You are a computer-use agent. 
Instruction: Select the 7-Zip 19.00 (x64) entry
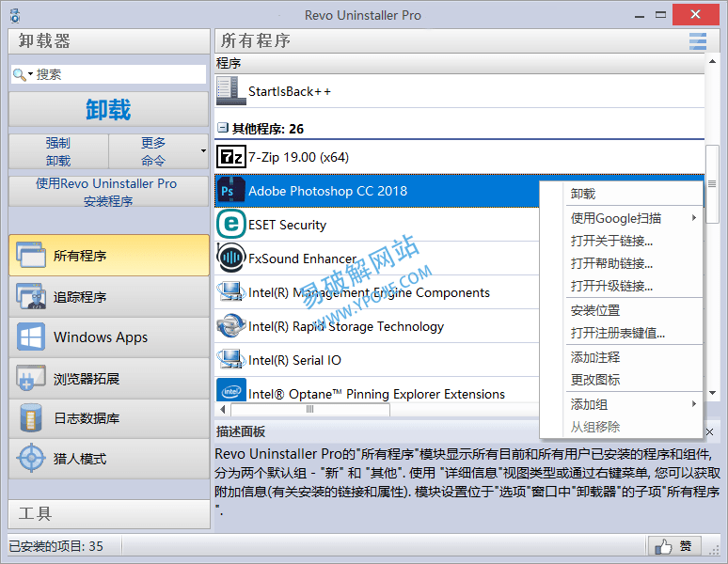(298, 157)
